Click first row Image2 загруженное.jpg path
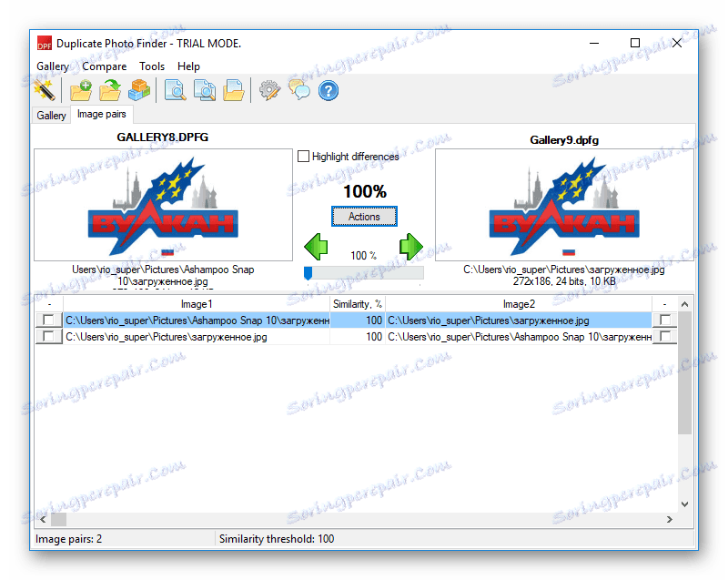The image size is (728, 580). (x=519, y=321)
